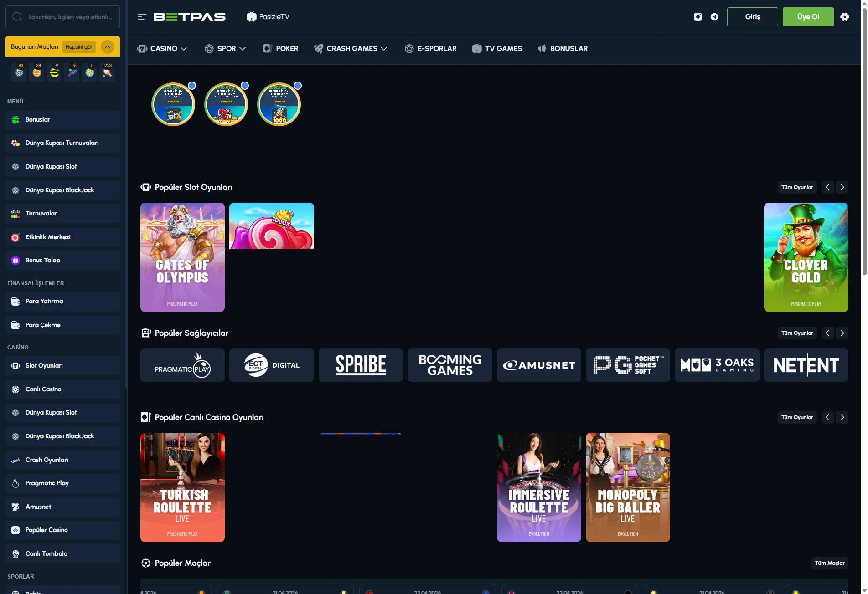The image size is (868, 594).
Task: Open Etkinlik Merkezi in the sidebar
Action: (62, 237)
